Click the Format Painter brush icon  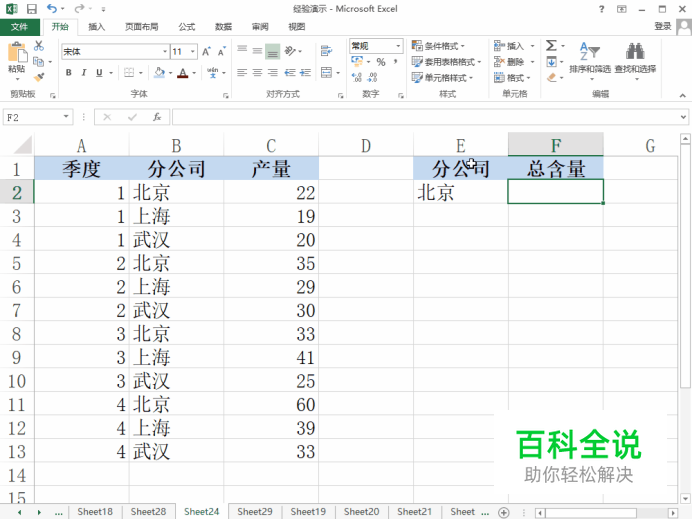point(39,78)
